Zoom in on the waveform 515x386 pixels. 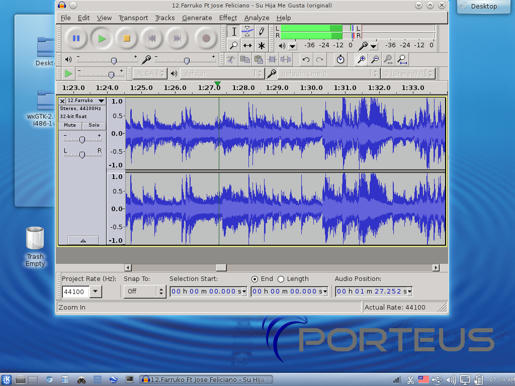coord(361,60)
